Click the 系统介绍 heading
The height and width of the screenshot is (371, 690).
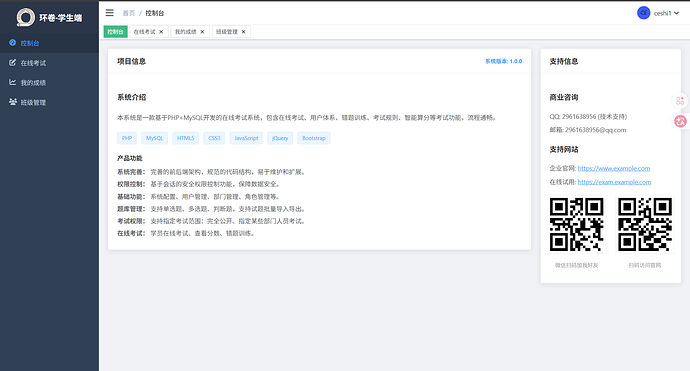pyautogui.click(x=132, y=97)
